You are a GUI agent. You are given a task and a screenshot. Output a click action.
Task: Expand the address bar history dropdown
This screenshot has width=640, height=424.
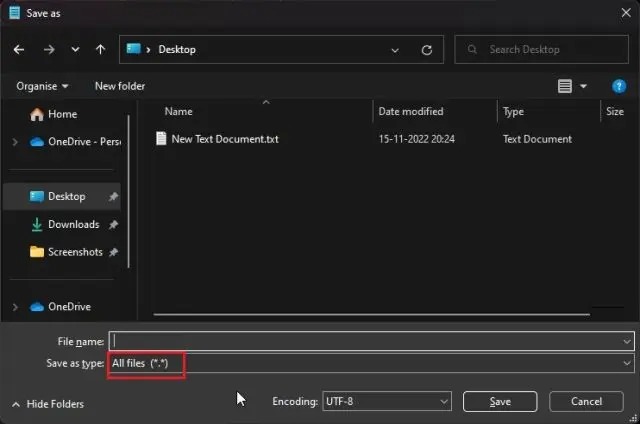[395, 51]
